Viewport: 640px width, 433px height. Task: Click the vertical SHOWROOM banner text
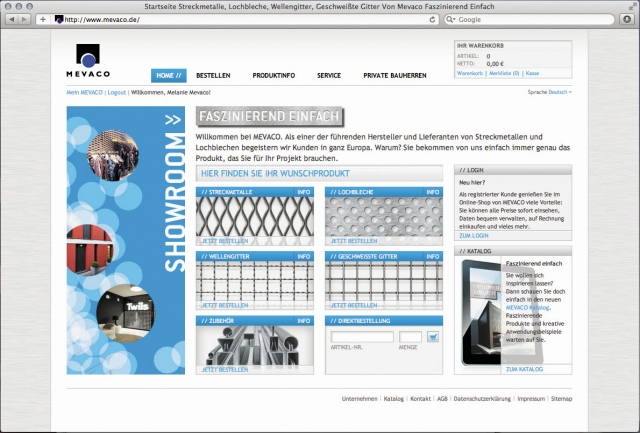[x=175, y=202]
